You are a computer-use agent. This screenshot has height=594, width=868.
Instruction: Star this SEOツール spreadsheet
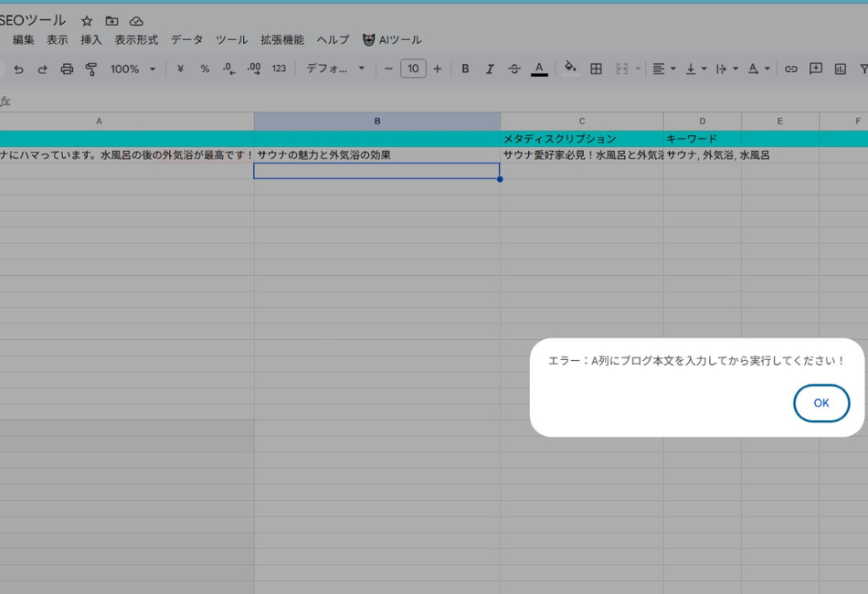point(87,21)
